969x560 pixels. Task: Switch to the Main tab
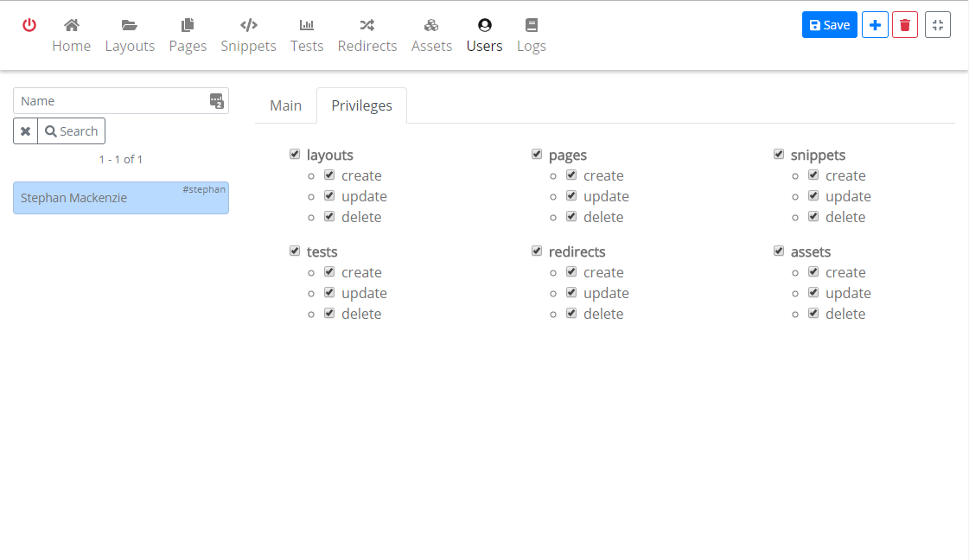[x=285, y=105]
